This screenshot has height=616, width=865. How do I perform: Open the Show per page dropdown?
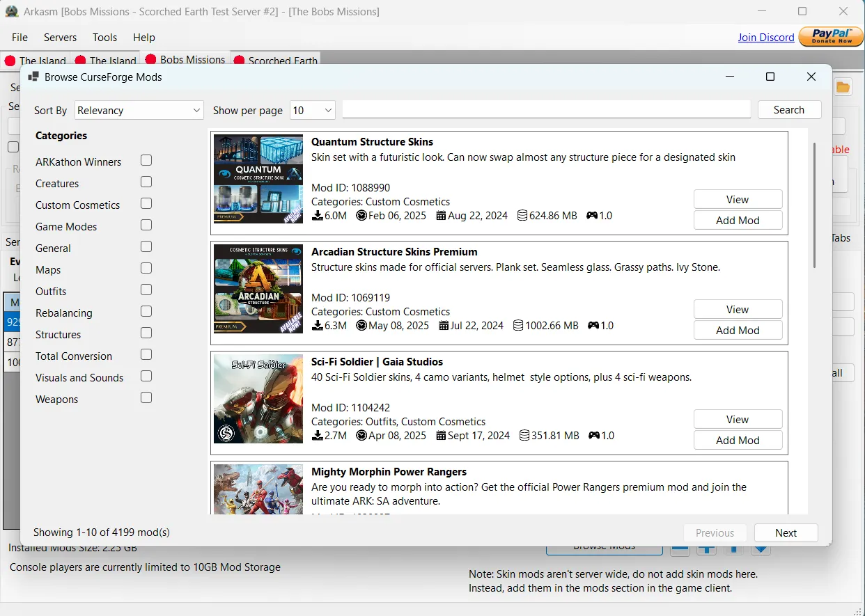point(313,110)
